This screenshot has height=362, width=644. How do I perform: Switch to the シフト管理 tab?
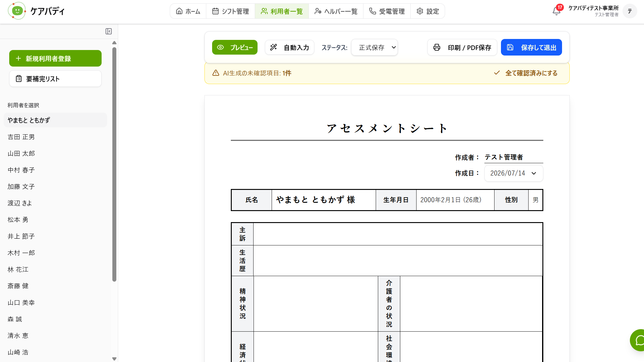click(231, 11)
